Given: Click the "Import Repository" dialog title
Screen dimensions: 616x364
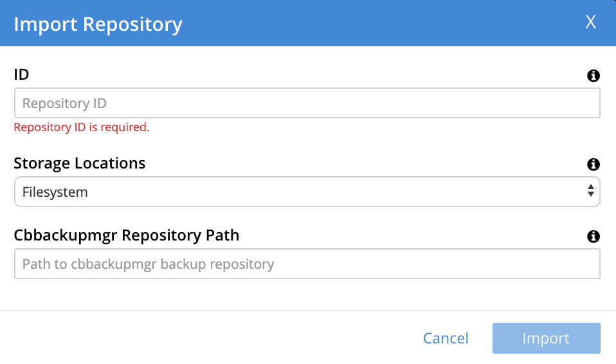Looking at the screenshot, I should pyautogui.click(x=98, y=24).
